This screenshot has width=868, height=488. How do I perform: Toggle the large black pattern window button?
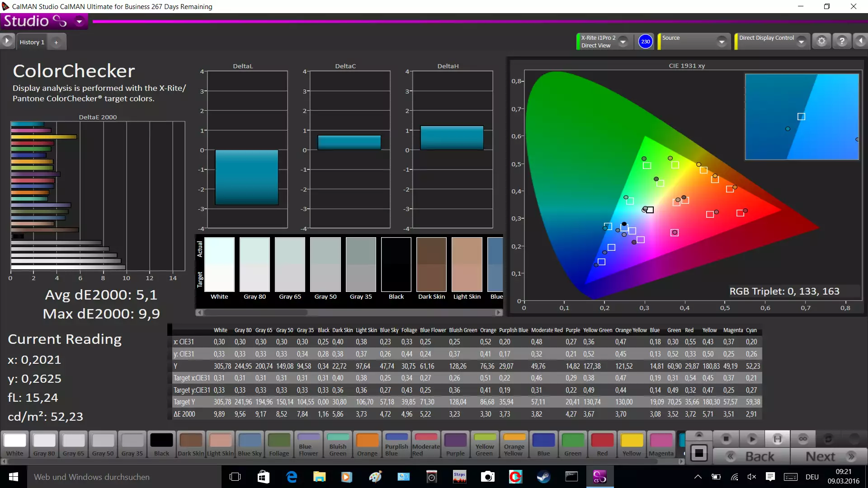[698, 453]
